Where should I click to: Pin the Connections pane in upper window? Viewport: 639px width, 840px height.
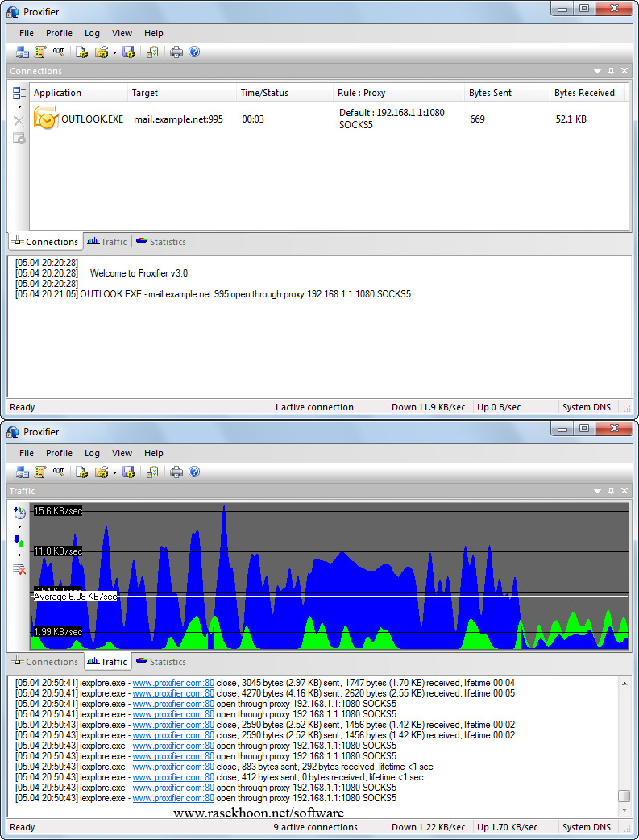(611, 71)
